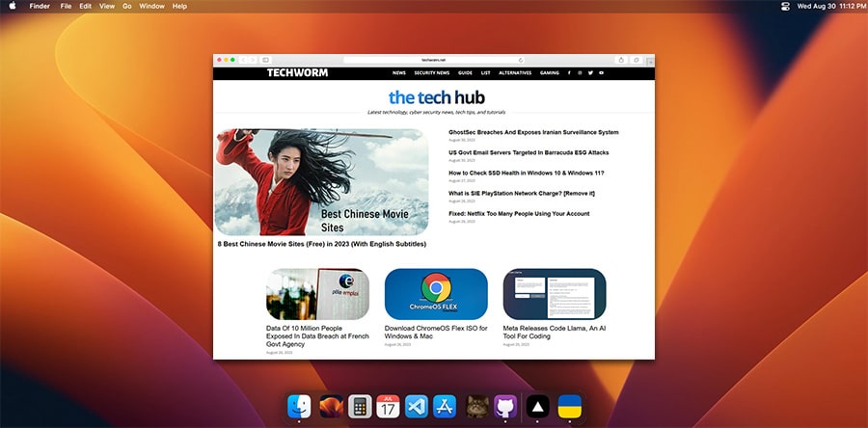This screenshot has width=868, height=428.
Task: Reload the techworm.net page
Action: point(521,60)
